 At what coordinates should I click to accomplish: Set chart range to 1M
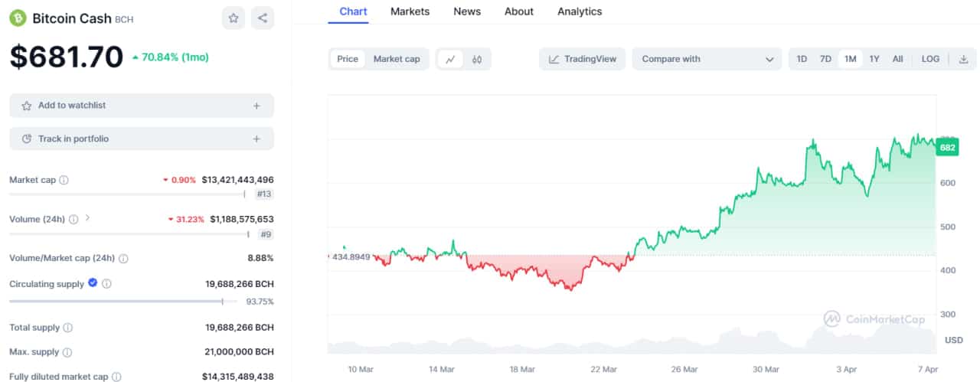pos(850,59)
